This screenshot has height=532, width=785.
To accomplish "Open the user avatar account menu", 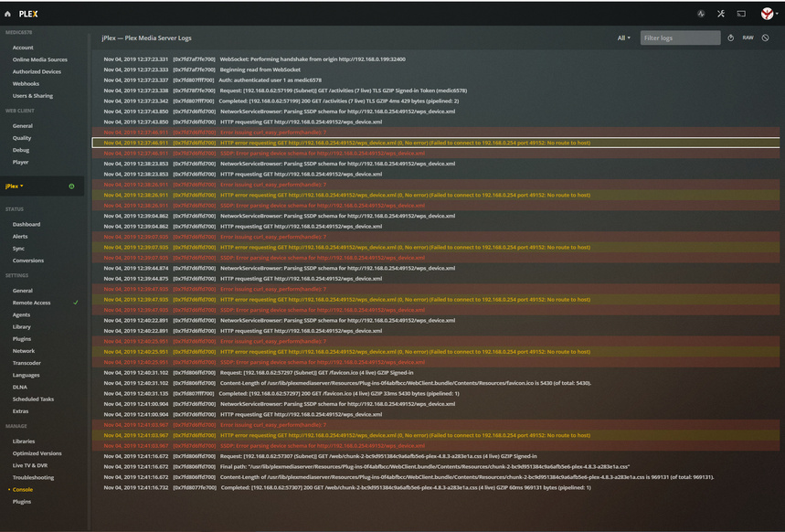I will 769,14.
